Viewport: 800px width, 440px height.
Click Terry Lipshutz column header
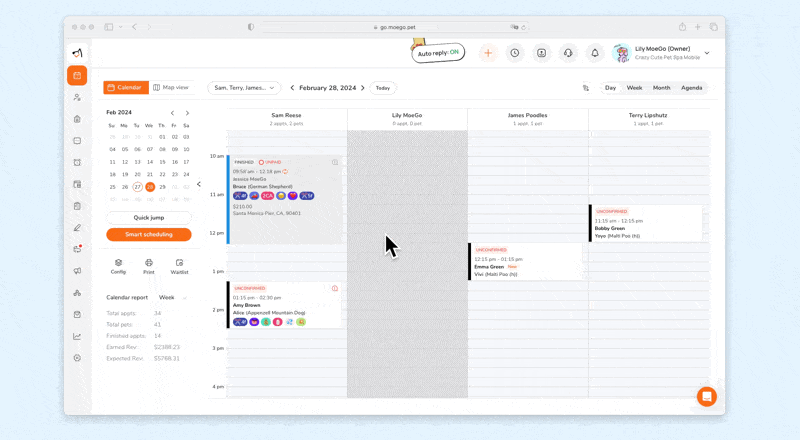648,119
